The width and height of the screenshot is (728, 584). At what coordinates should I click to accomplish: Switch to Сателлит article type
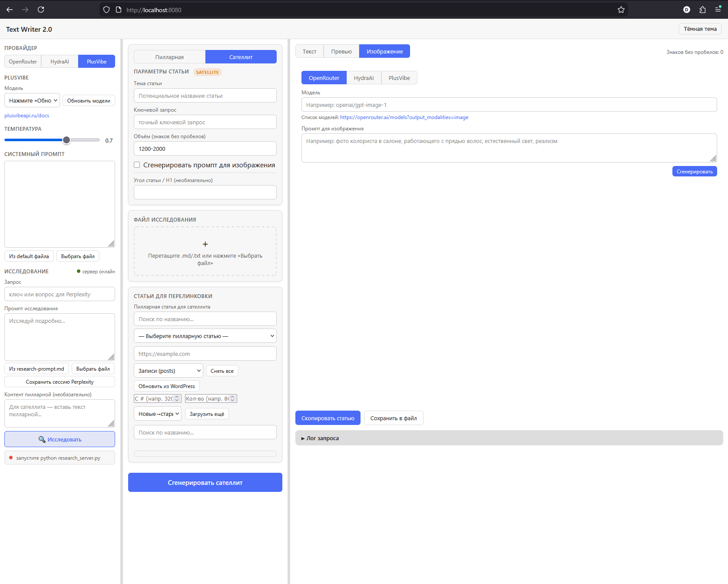241,57
